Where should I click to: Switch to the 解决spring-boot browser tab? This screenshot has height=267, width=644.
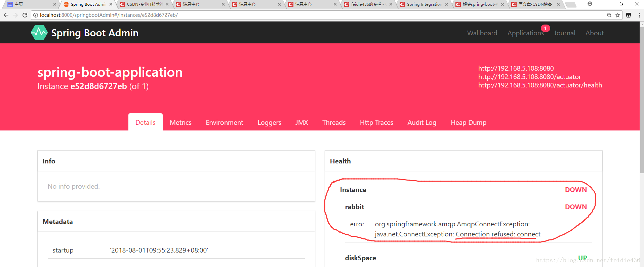pyautogui.click(x=480, y=4)
